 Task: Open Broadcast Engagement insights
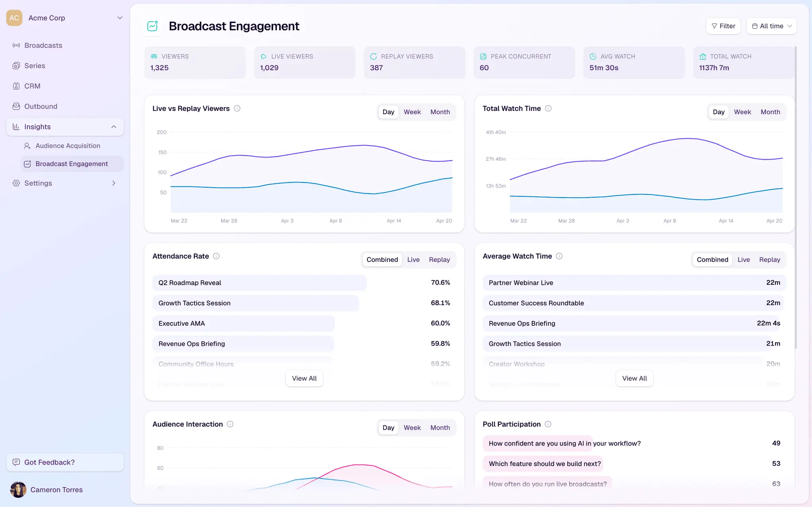click(x=72, y=164)
